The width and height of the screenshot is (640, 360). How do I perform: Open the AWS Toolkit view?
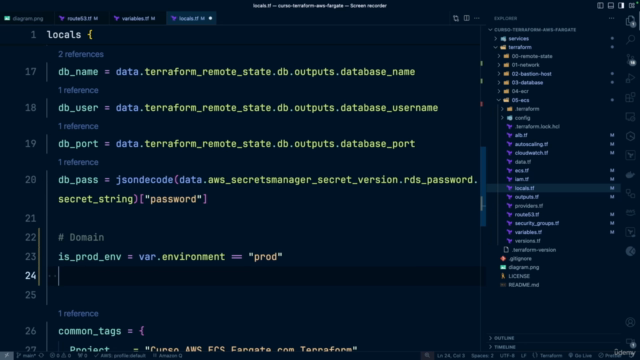(x=630, y=213)
